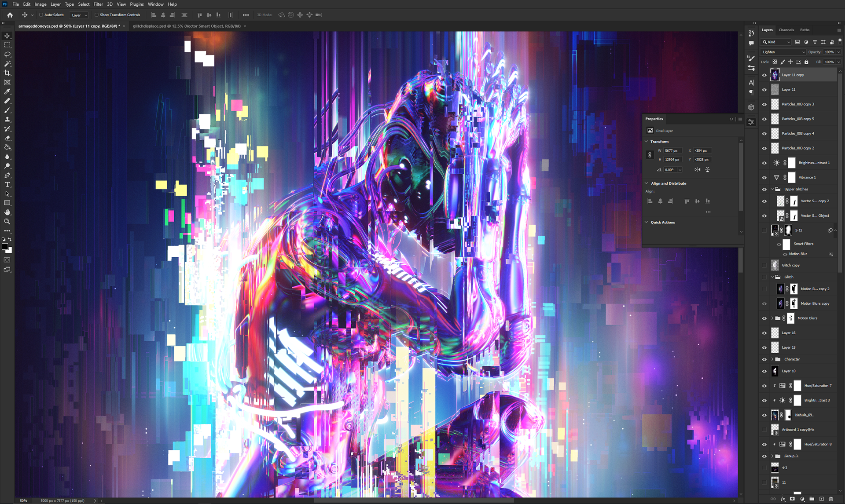This screenshot has width=845, height=504.
Task: Select the Crop tool
Action: click(7, 73)
